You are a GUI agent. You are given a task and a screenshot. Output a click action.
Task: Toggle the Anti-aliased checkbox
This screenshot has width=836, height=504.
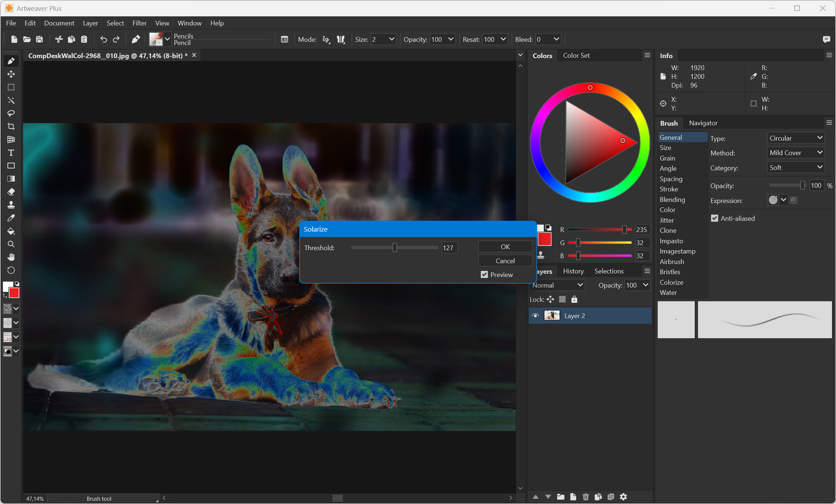coord(714,218)
